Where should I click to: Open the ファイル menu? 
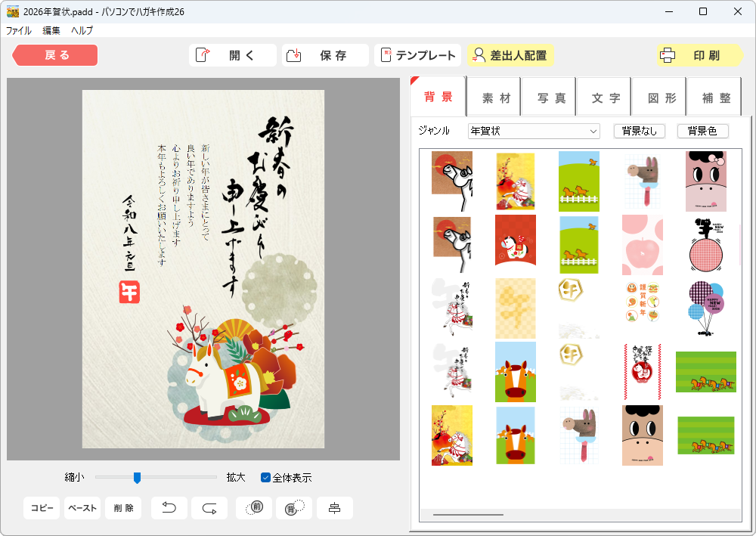[x=19, y=31]
